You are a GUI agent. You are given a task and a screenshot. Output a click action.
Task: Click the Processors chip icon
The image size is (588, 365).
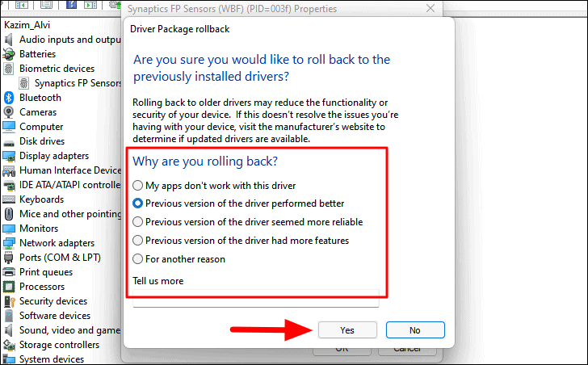tap(9, 287)
